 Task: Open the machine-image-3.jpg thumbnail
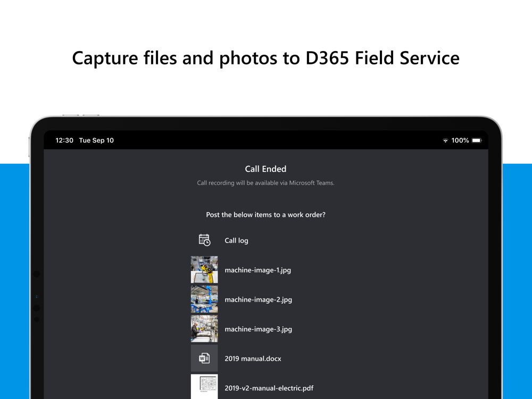[x=204, y=329]
